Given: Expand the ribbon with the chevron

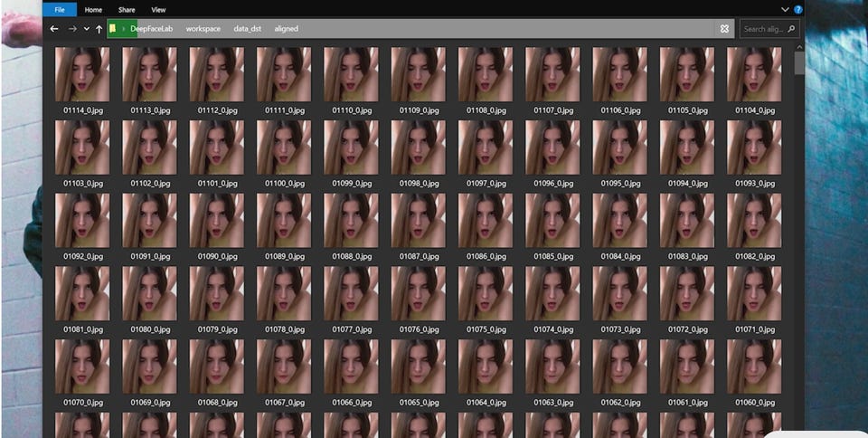Looking at the screenshot, I should 785,9.
